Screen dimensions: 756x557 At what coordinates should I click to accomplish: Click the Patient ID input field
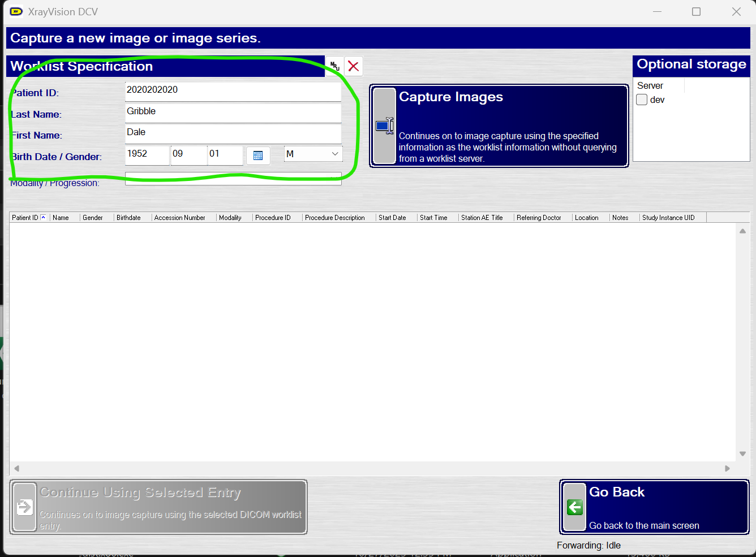click(233, 92)
